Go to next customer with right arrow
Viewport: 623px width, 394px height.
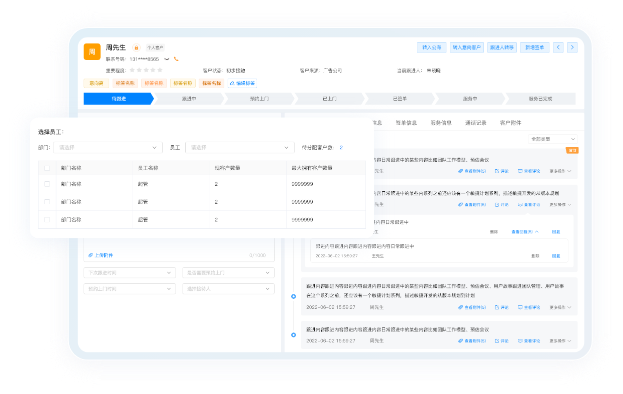click(x=572, y=47)
